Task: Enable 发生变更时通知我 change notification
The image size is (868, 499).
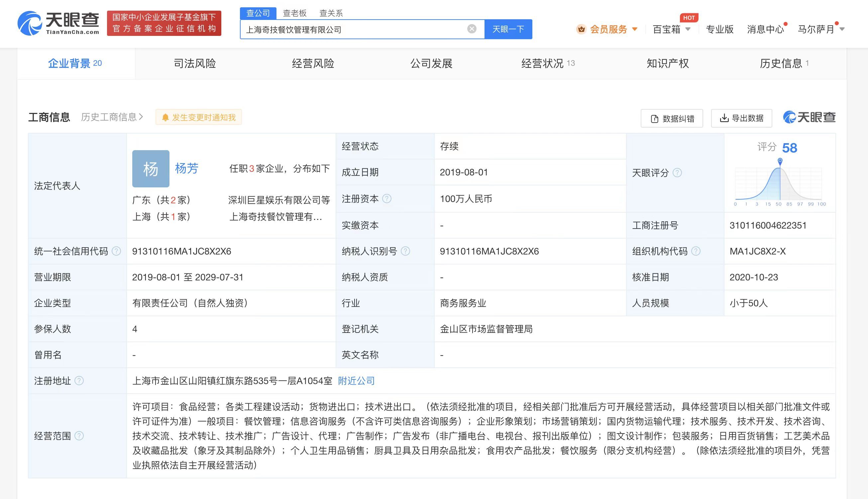Action: coord(198,117)
